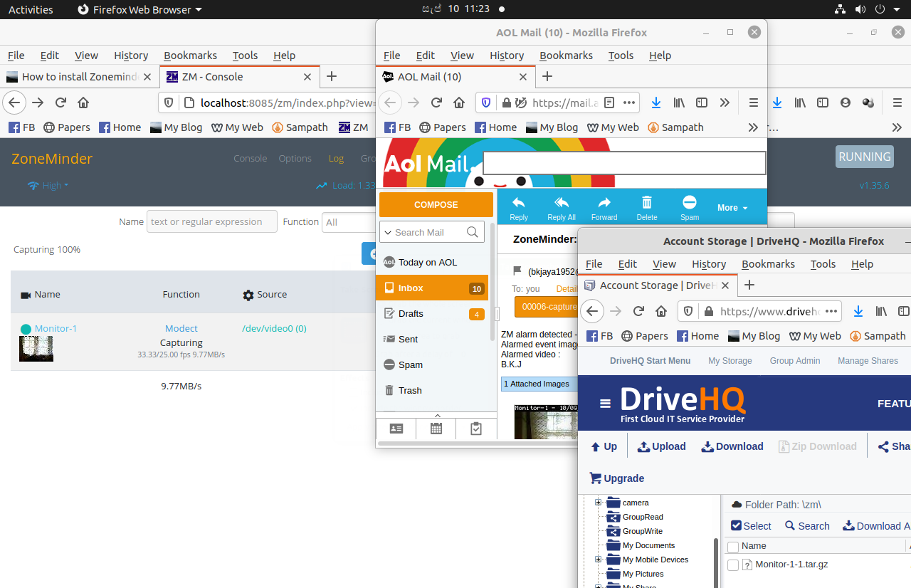
Task: Open Monitor-1 link in ZoneMinder console
Action: point(56,328)
